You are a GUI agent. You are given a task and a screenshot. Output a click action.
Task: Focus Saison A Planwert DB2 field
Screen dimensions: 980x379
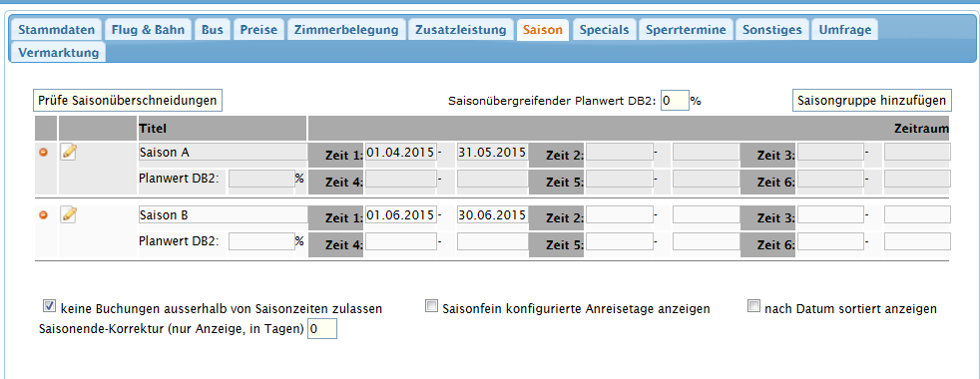click(261, 179)
